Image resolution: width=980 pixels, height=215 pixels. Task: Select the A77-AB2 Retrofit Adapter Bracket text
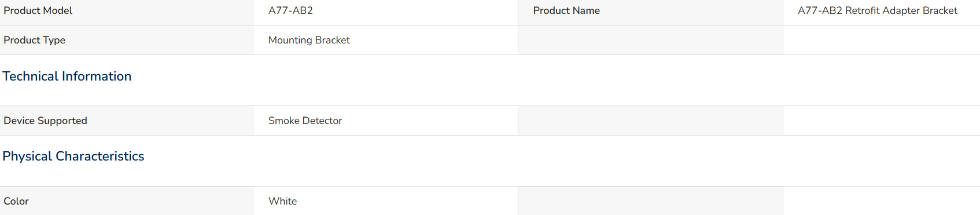[x=877, y=10]
